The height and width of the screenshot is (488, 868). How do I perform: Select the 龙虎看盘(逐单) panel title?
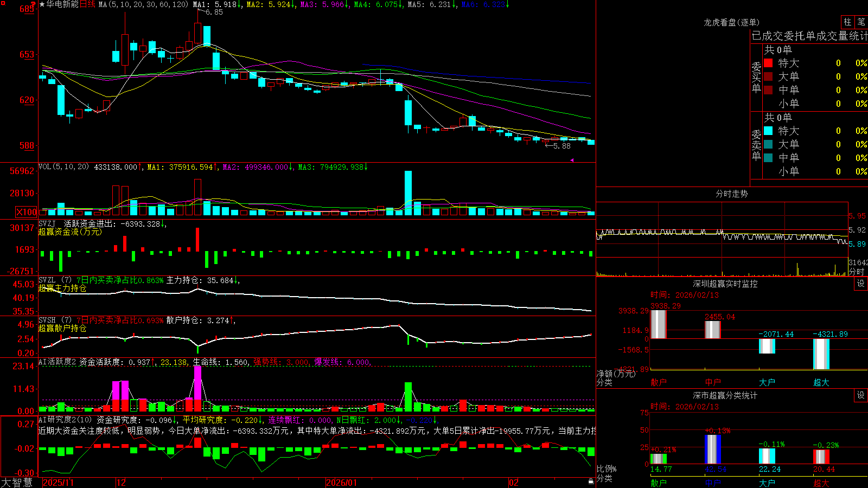(731, 22)
